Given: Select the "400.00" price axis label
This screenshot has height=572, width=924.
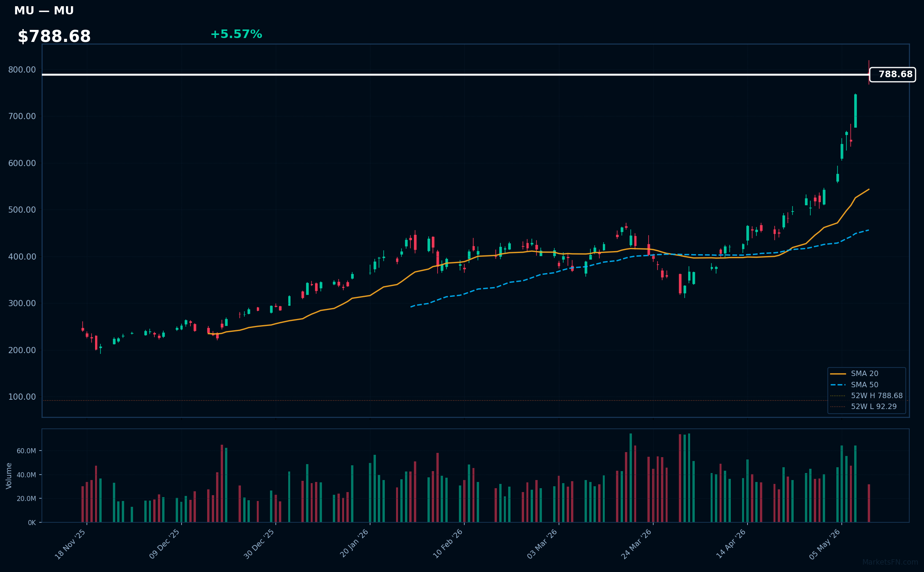Looking at the screenshot, I should click(x=22, y=257).
